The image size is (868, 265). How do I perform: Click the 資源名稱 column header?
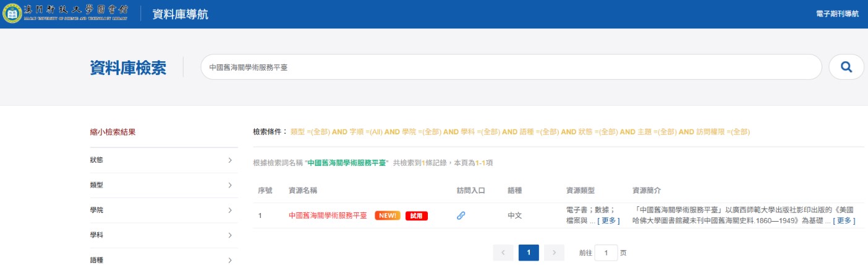tap(304, 191)
